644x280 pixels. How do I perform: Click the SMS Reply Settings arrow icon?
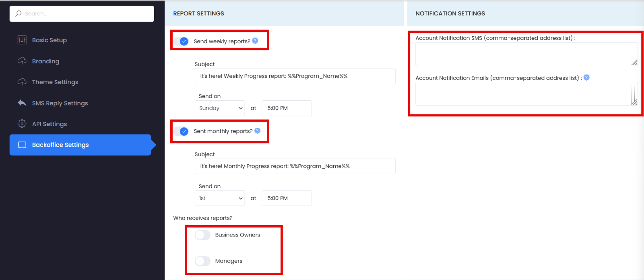click(22, 103)
